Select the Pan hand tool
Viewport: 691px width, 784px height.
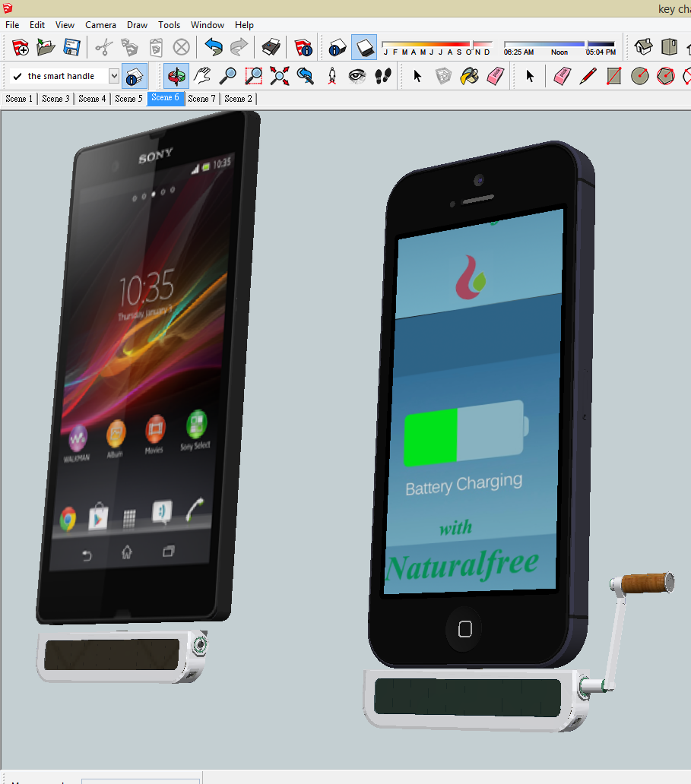pos(202,76)
